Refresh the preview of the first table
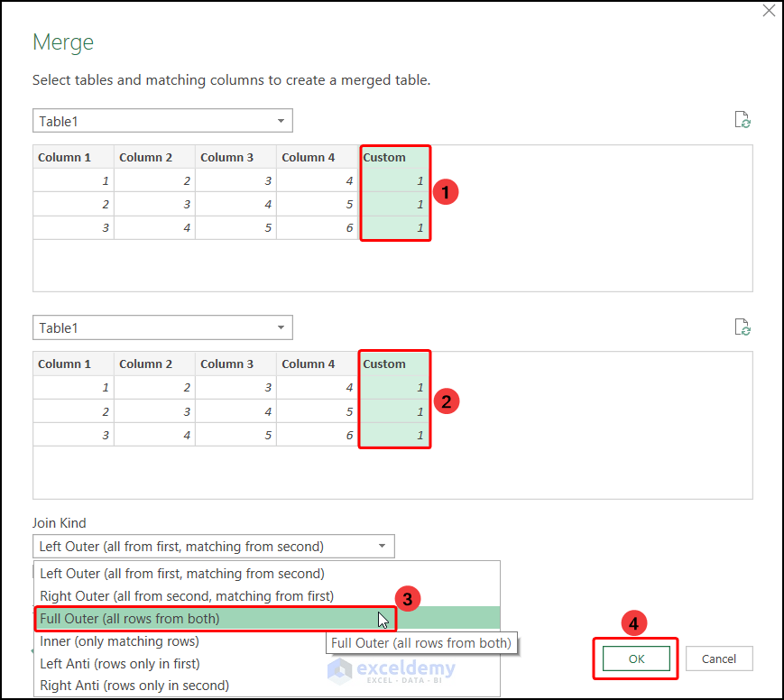The image size is (784, 700). (x=742, y=119)
